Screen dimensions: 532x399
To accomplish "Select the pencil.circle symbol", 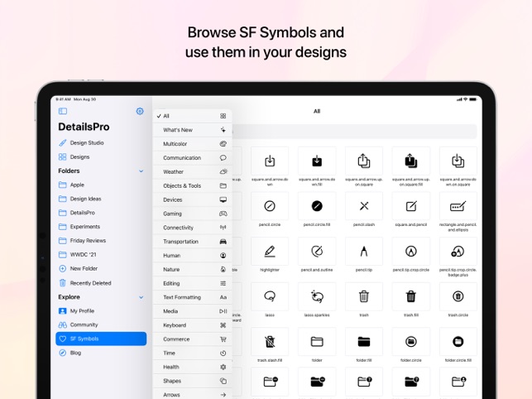I will [x=270, y=206].
